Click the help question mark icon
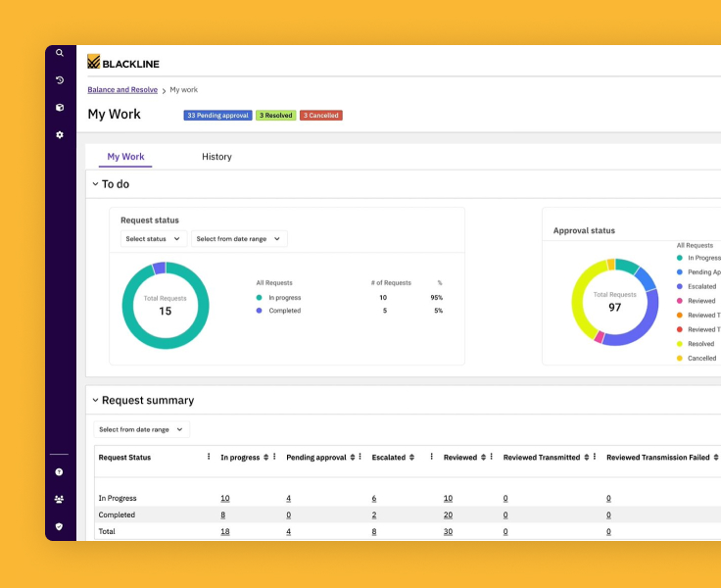Screen dimensions: 721x588 (60, 472)
